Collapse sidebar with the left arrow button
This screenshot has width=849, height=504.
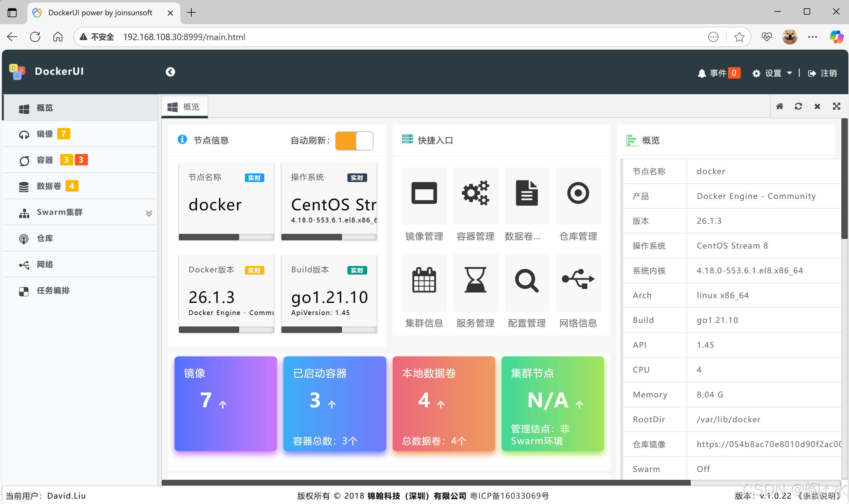click(x=170, y=72)
